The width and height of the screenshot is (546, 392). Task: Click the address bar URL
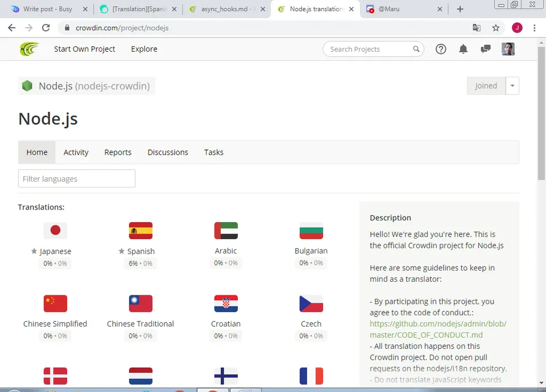pyautogui.click(x=122, y=28)
